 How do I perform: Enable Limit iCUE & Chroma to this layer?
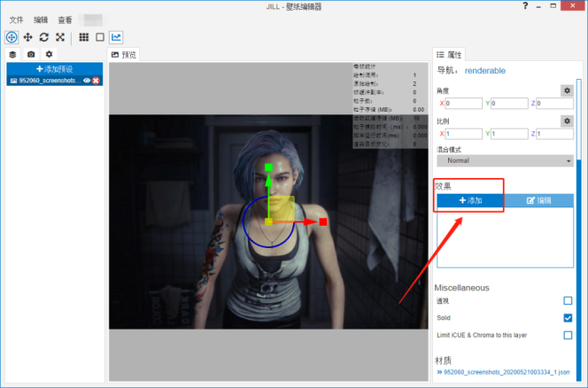pos(568,335)
